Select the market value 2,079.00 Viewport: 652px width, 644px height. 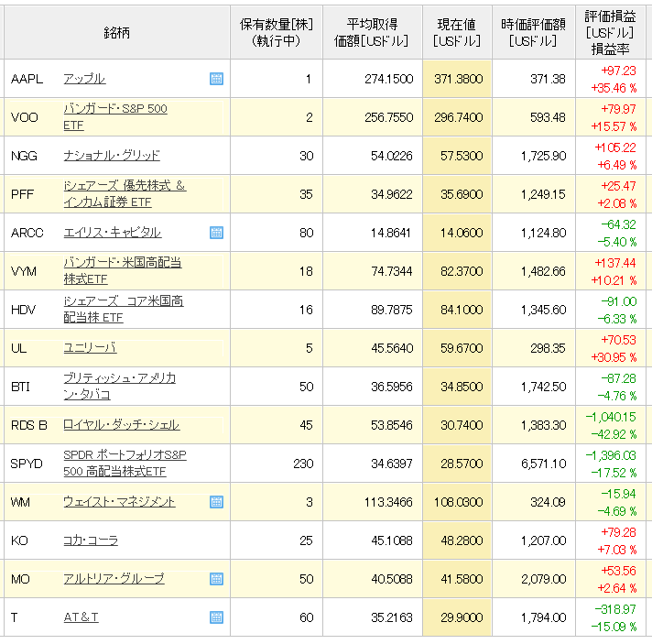click(543, 579)
